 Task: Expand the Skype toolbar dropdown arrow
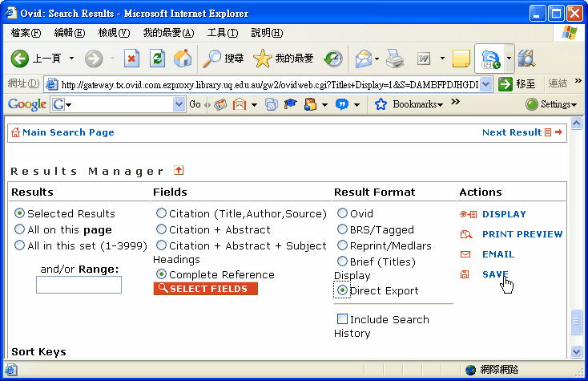[x=509, y=59]
